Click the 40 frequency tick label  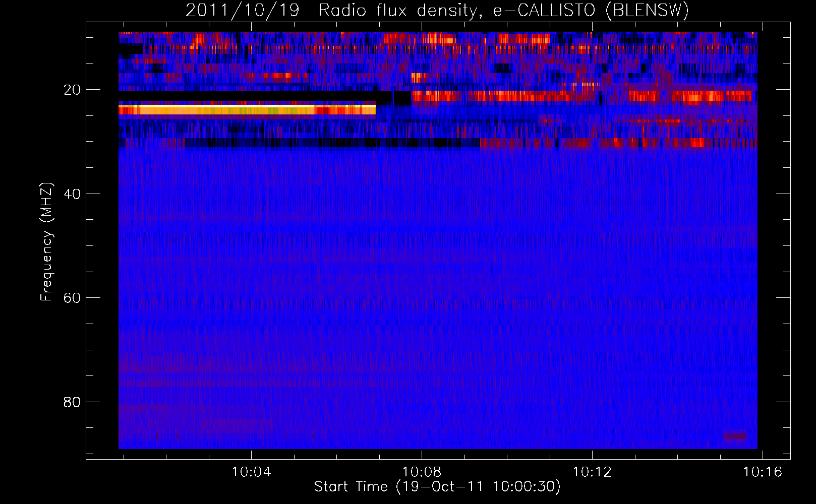pos(72,194)
